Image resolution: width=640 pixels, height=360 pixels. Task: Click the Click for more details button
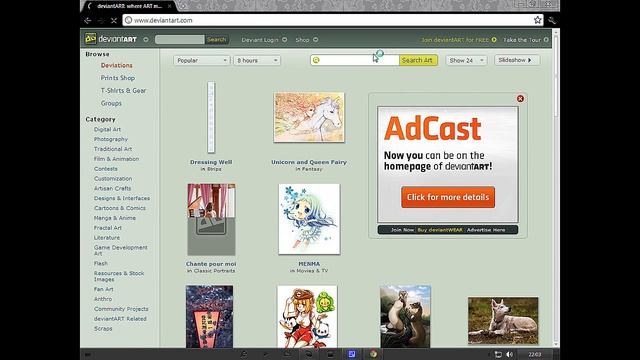pos(448,197)
